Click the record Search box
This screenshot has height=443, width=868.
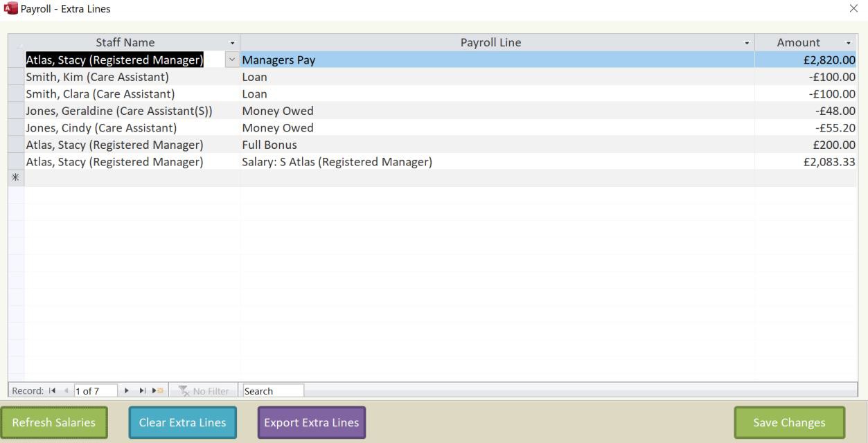(x=273, y=391)
